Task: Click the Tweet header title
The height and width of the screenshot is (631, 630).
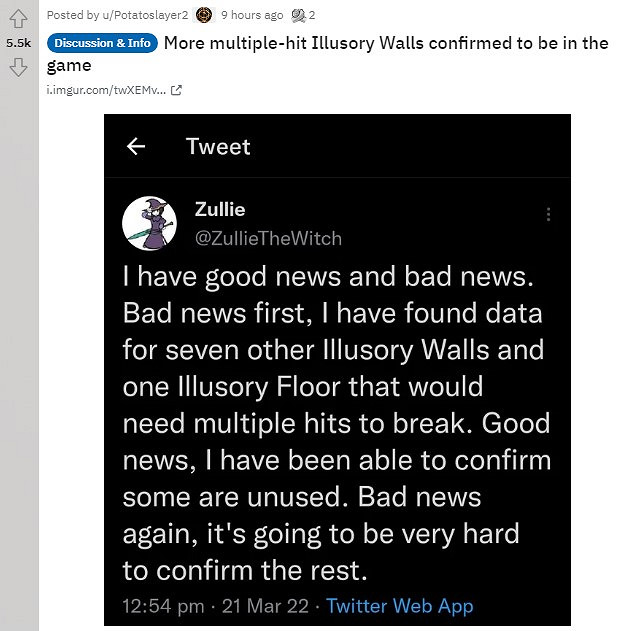Action: [218, 147]
